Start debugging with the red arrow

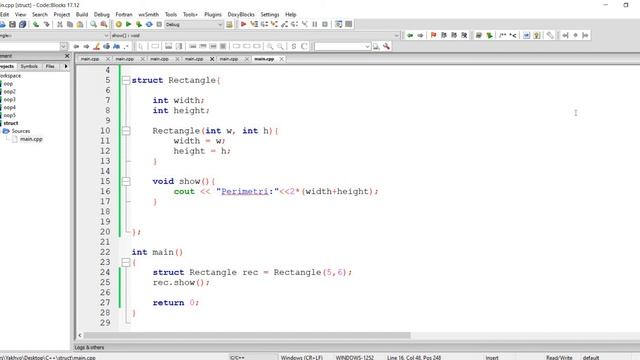tap(243, 24)
